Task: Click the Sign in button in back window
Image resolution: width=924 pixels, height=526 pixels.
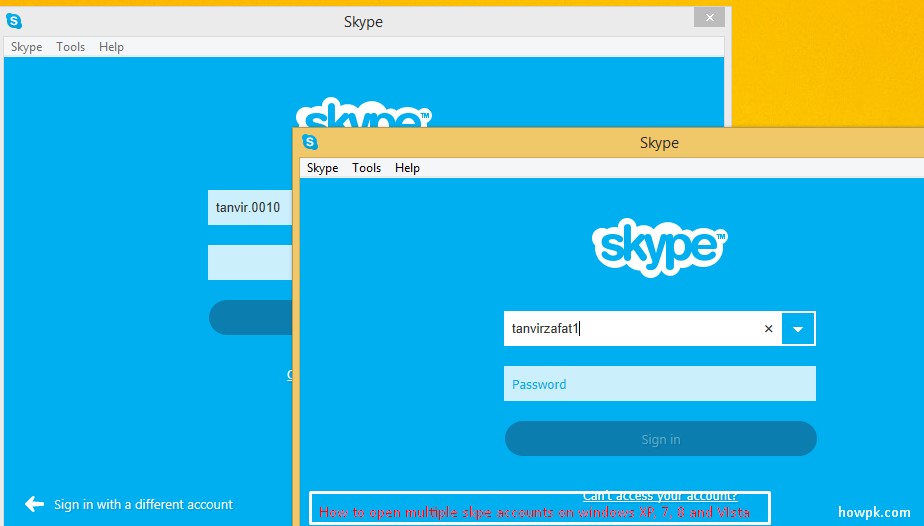Action: pos(250,317)
